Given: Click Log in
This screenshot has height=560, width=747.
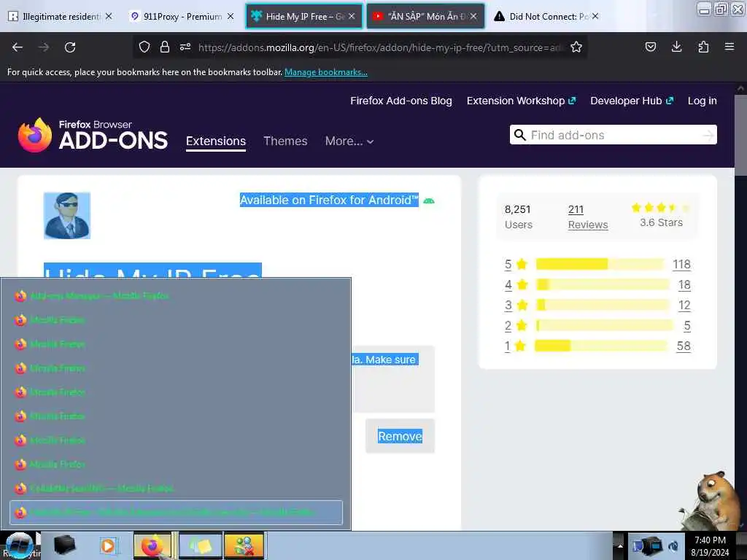Looking at the screenshot, I should tap(703, 101).
